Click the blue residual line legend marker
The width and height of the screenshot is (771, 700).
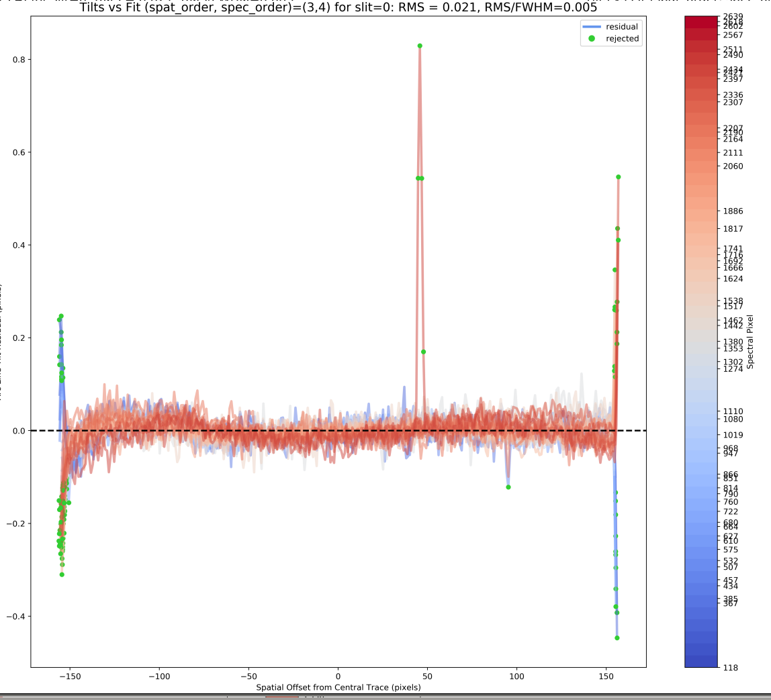click(592, 27)
